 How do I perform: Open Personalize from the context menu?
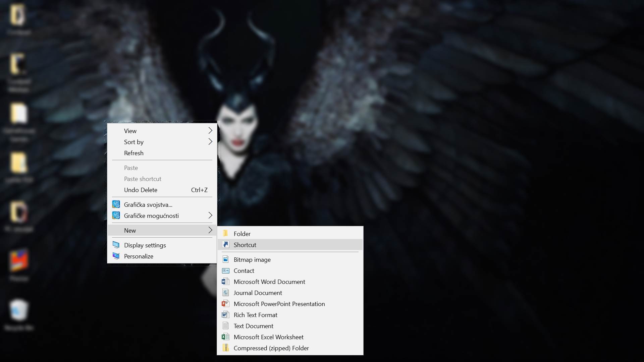(x=139, y=256)
